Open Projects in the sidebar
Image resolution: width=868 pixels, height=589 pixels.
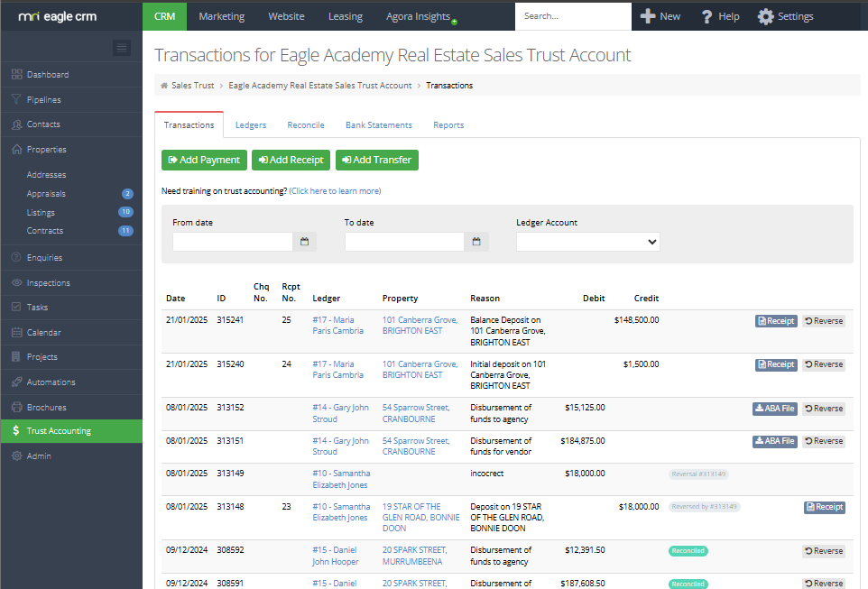[x=42, y=357]
